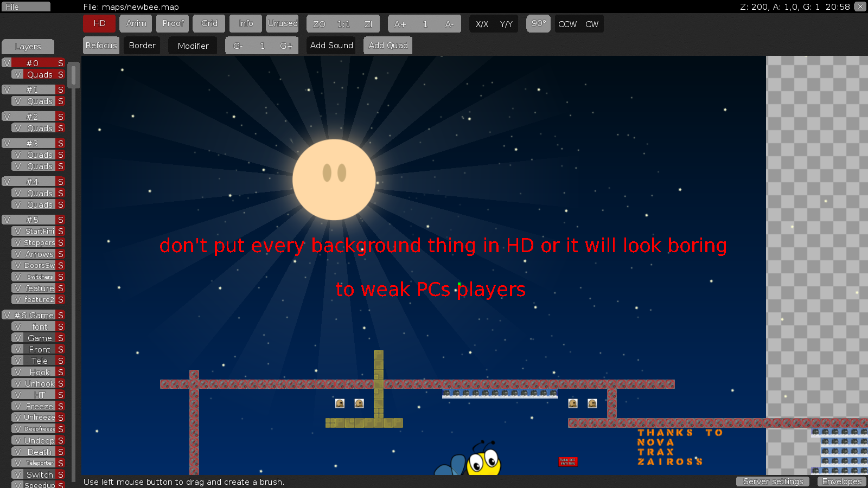Enable Proof mode to preview player view
The width and height of the screenshot is (868, 488).
[x=172, y=24]
